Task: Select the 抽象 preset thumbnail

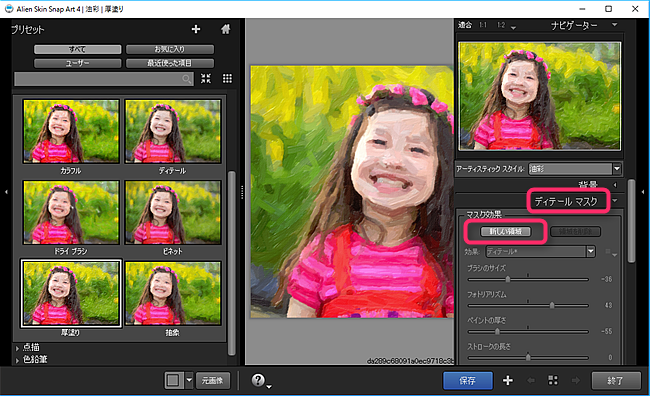Action: point(173,293)
